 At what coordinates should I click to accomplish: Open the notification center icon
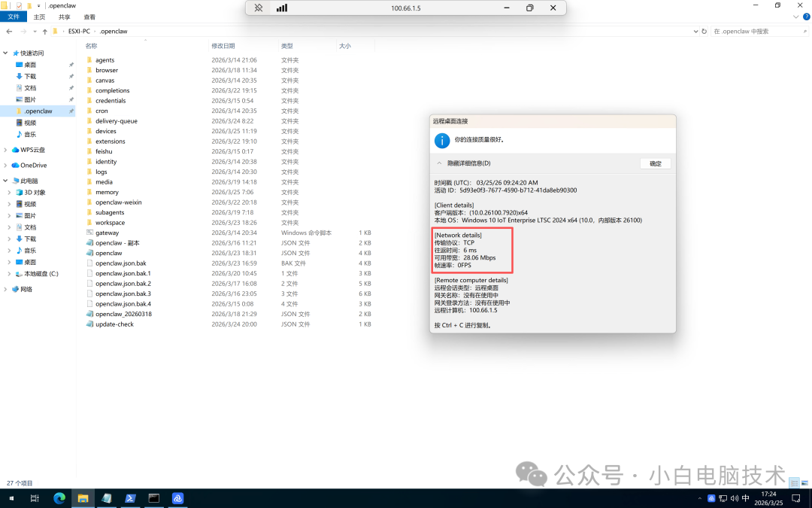point(796,499)
